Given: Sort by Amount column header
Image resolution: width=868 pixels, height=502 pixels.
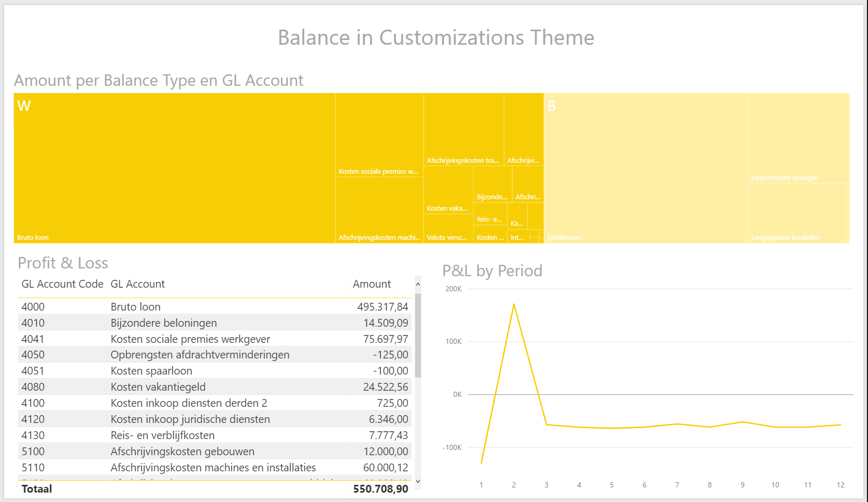Looking at the screenshot, I should [372, 284].
